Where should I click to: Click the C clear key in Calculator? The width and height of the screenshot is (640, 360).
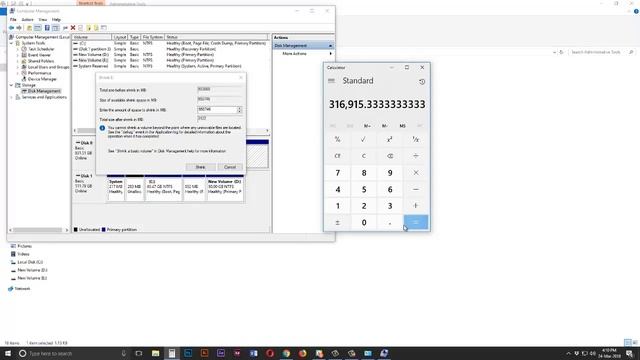click(x=363, y=156)
